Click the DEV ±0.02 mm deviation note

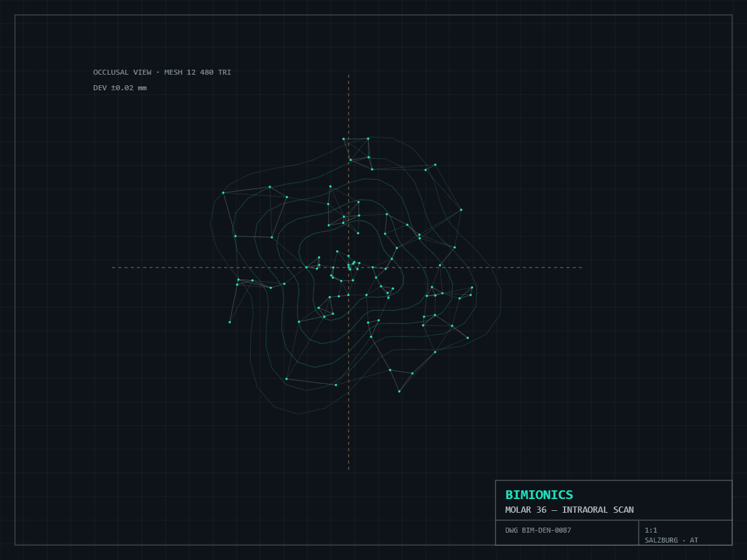click(x=120, y=88)
